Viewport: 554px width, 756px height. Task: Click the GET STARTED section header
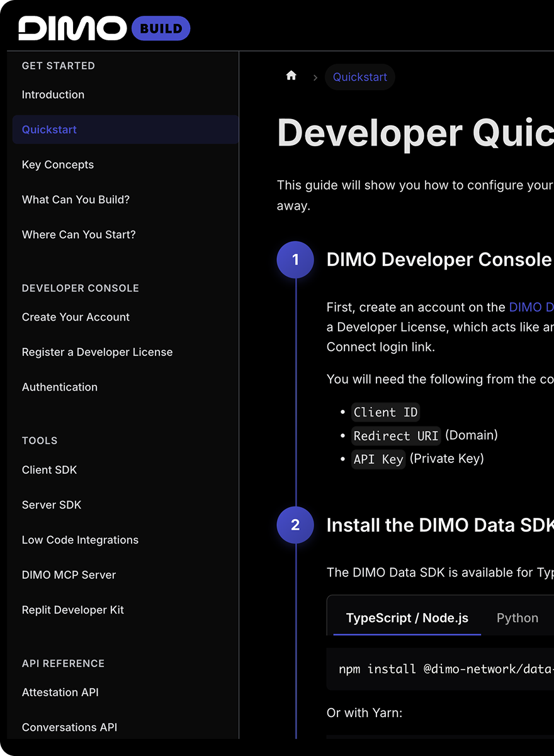(x=59, y=66)
